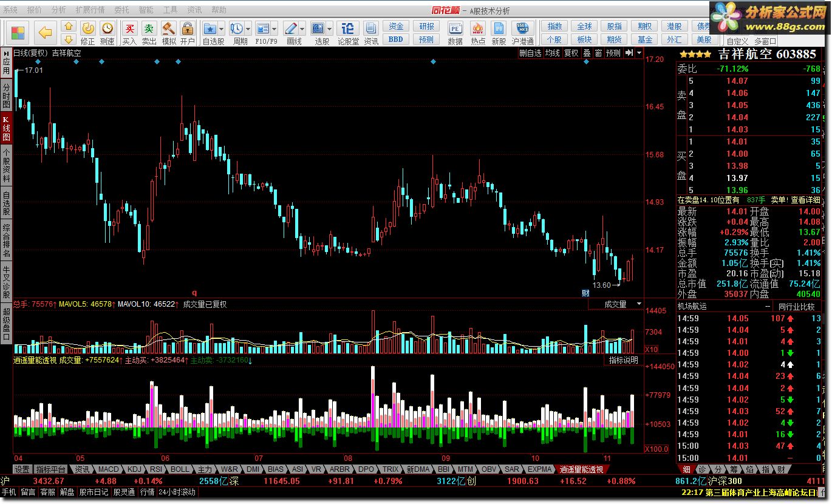
Task: Click the 修正 refresh icon
Action: [x=88, y=29]
